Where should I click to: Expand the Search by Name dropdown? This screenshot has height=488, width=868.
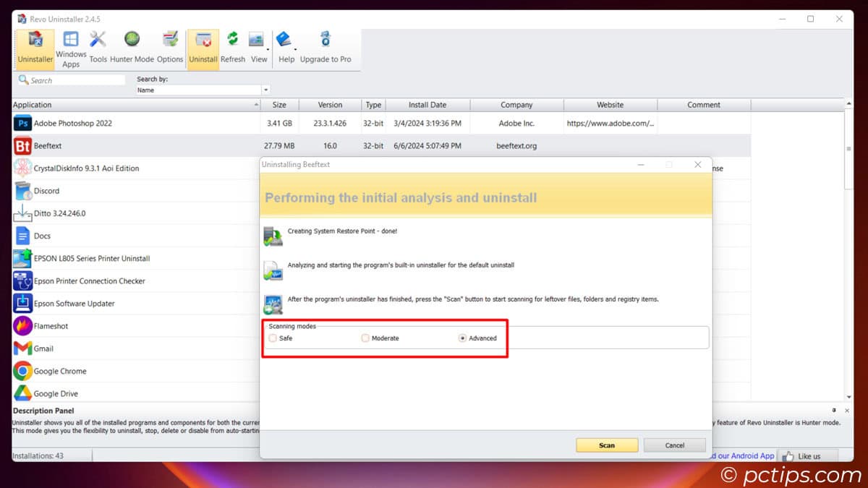coord(265,90)
